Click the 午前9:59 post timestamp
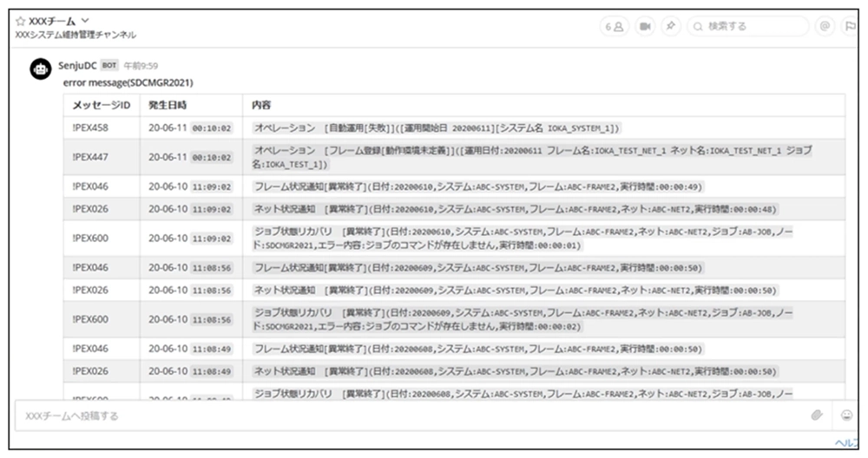Image resolution: width=868 pixels, height=458 pixels. pyautogui.click(x=141, y=66)
